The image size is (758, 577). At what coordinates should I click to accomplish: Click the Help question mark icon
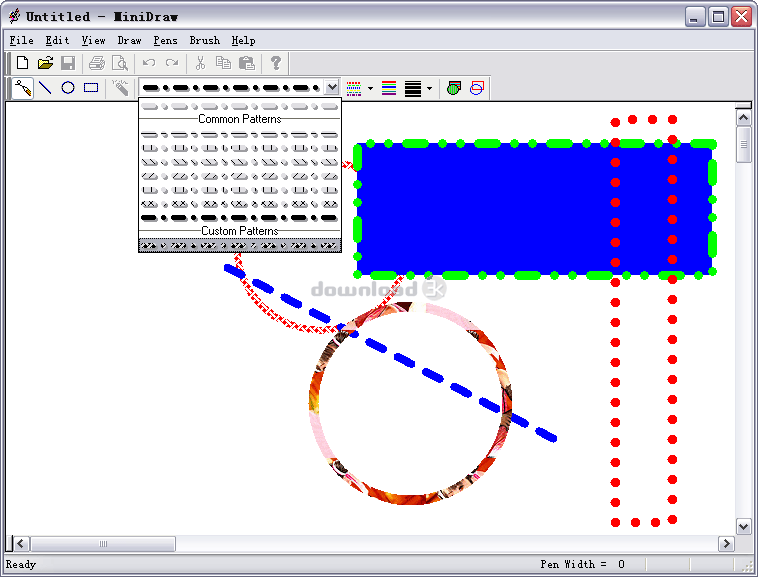(x=276, y=63)
